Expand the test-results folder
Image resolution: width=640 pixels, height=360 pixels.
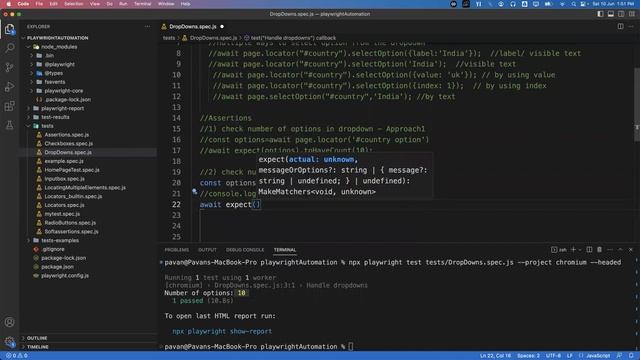click(x=55, y=117)
